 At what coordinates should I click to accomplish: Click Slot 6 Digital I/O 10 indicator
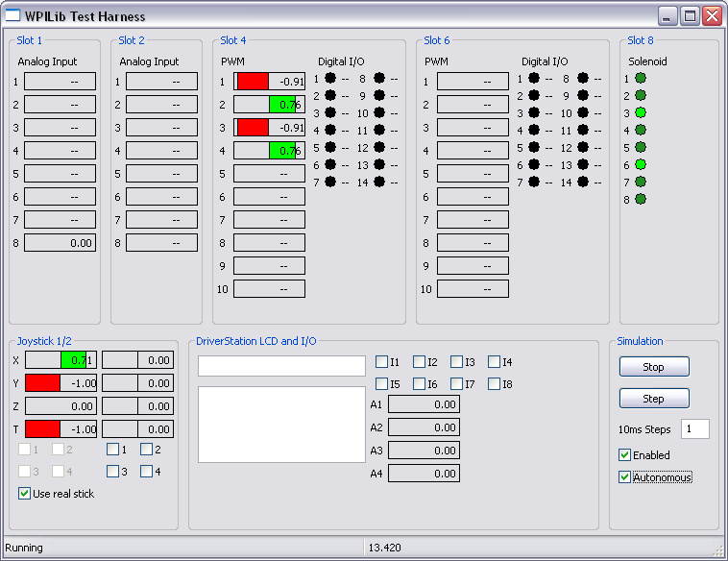583,112
